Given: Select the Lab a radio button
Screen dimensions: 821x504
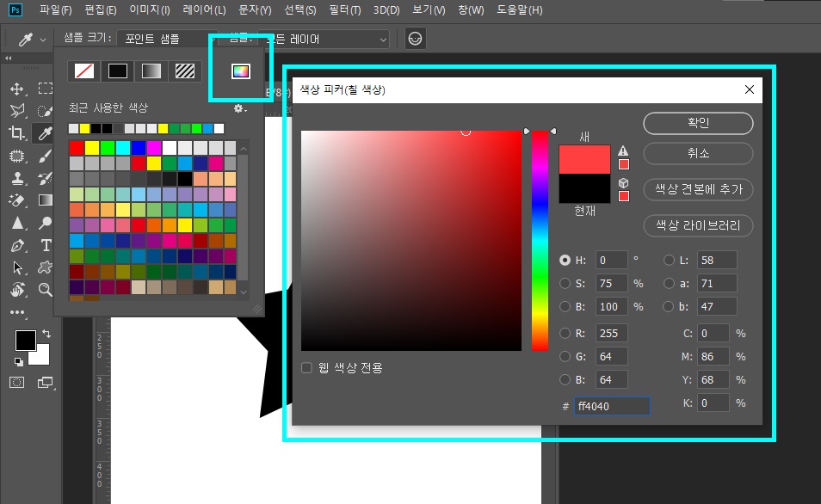Looking at the screenshot, I should (669, 283).
